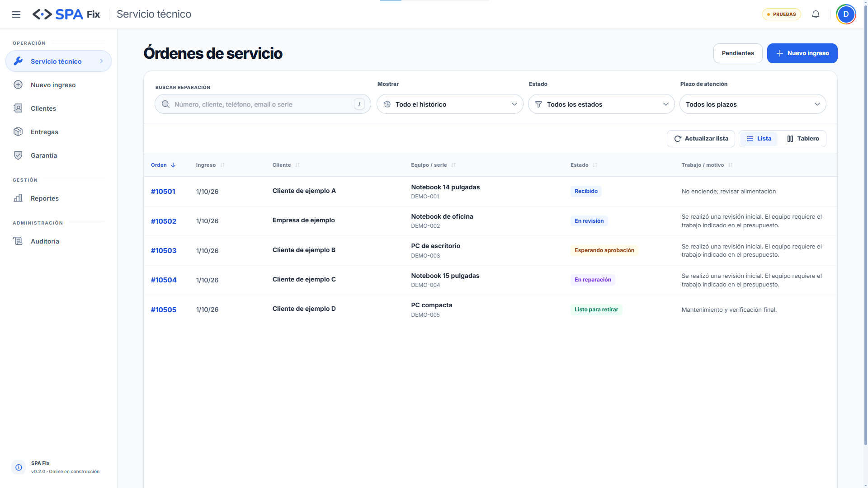868x488 pixels.
Task: Open the notifications bell
Action: click(816, 14)
